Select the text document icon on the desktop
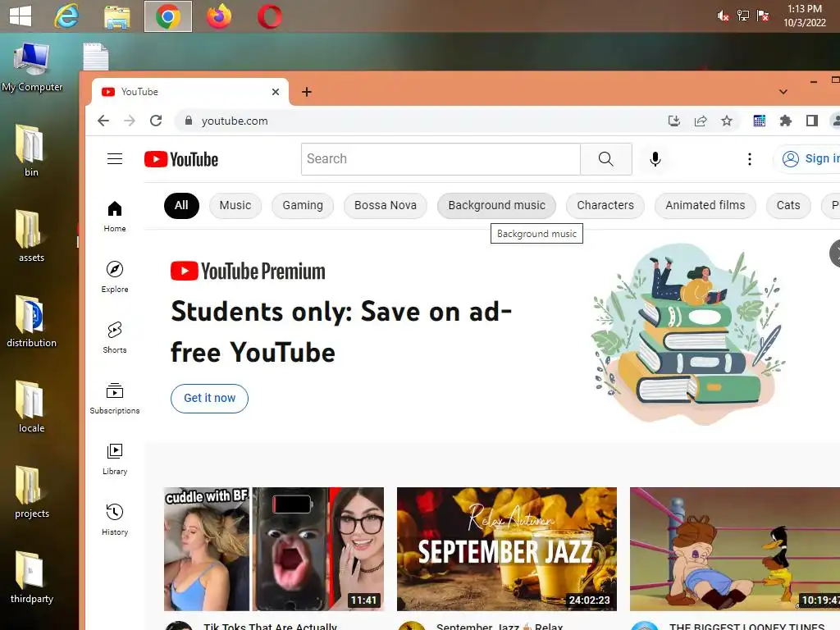Viewport: 840px width, 630px height. (96, 57)
